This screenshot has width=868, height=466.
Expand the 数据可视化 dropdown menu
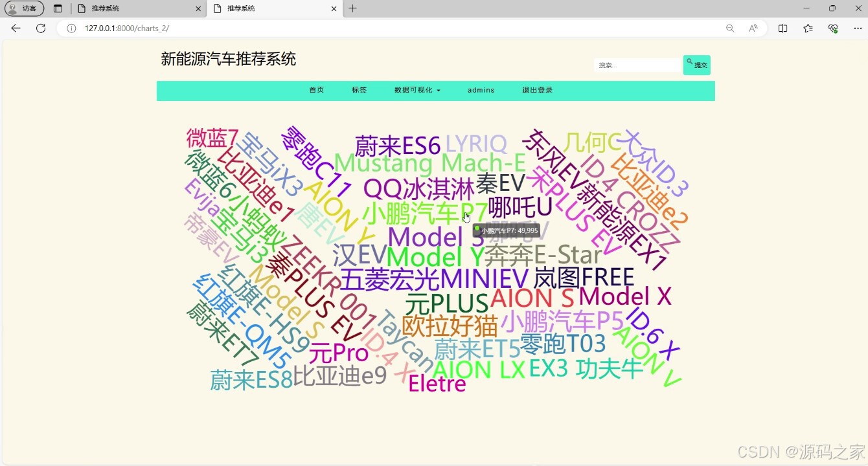pos(417,91)
